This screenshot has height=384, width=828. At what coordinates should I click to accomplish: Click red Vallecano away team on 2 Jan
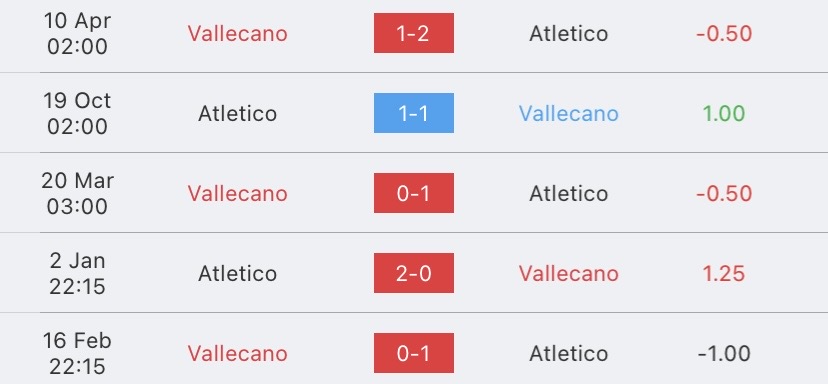click(x=568, y=274)
